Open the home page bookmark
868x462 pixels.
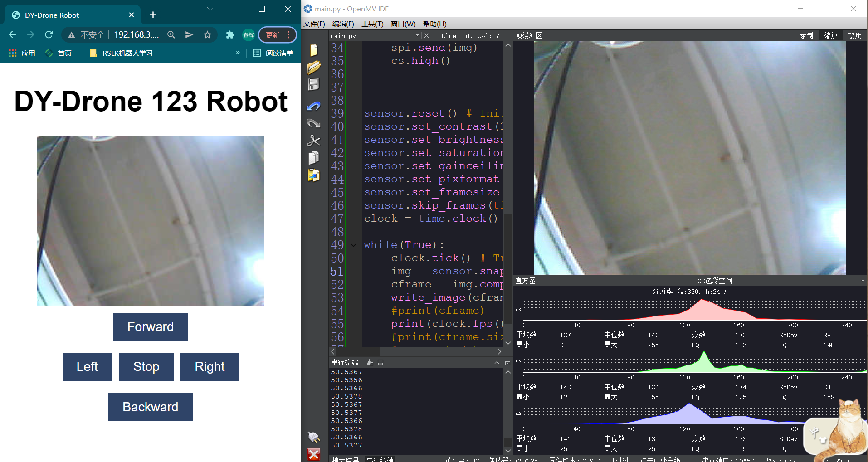[x=59, y=53]
